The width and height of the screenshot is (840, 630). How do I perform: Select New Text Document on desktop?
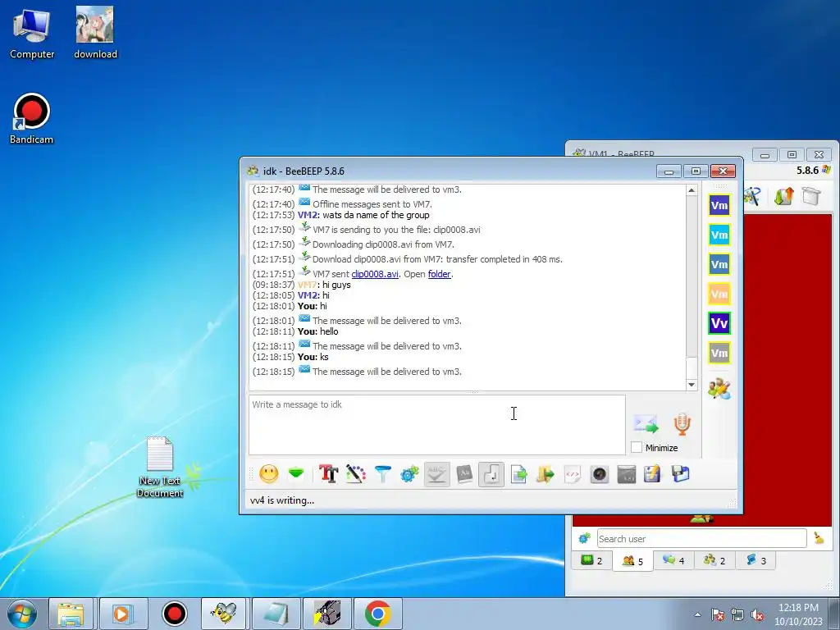point(160,467)
